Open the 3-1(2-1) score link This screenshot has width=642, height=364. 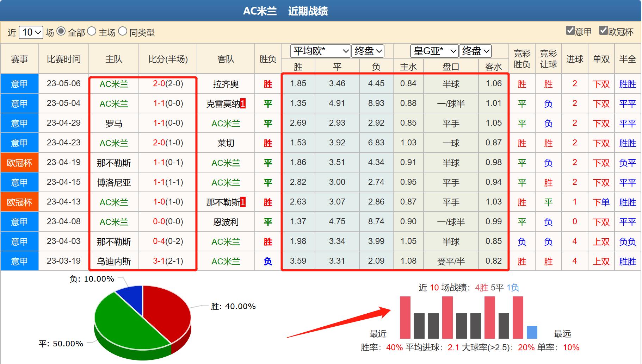click(168, 261)
